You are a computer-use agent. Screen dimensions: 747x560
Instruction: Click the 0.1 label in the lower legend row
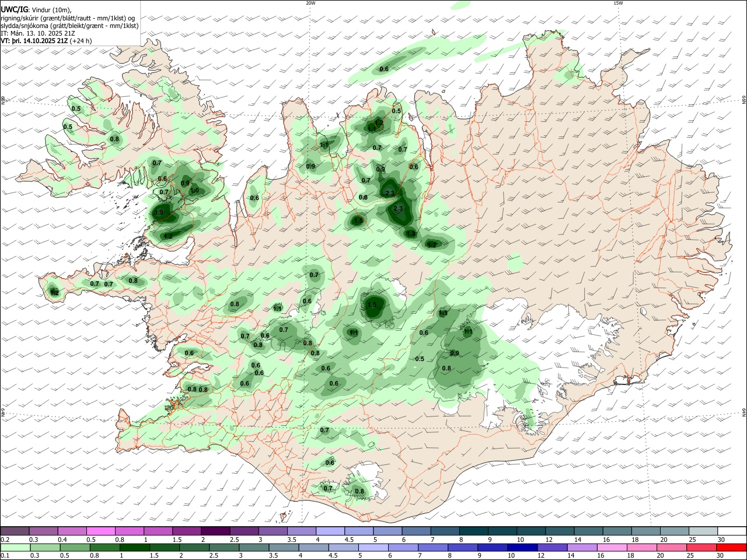pos(5,555)
